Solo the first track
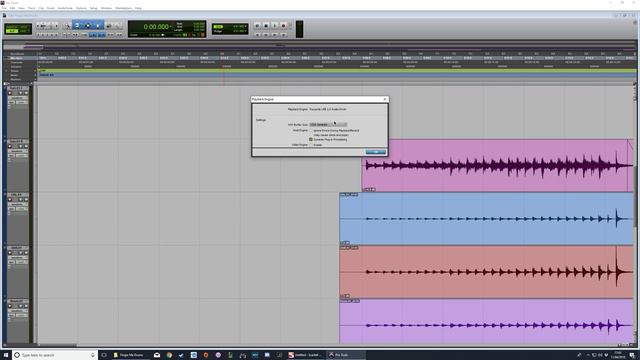 click(20, 93)
